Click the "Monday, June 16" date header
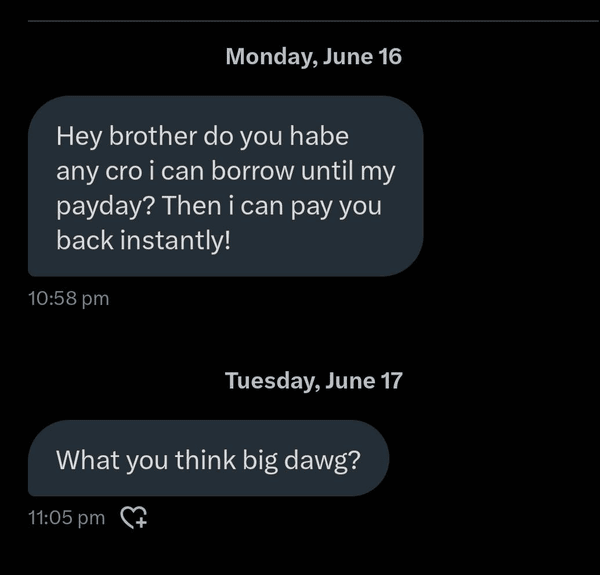600x575 pixels. [314, 56]
